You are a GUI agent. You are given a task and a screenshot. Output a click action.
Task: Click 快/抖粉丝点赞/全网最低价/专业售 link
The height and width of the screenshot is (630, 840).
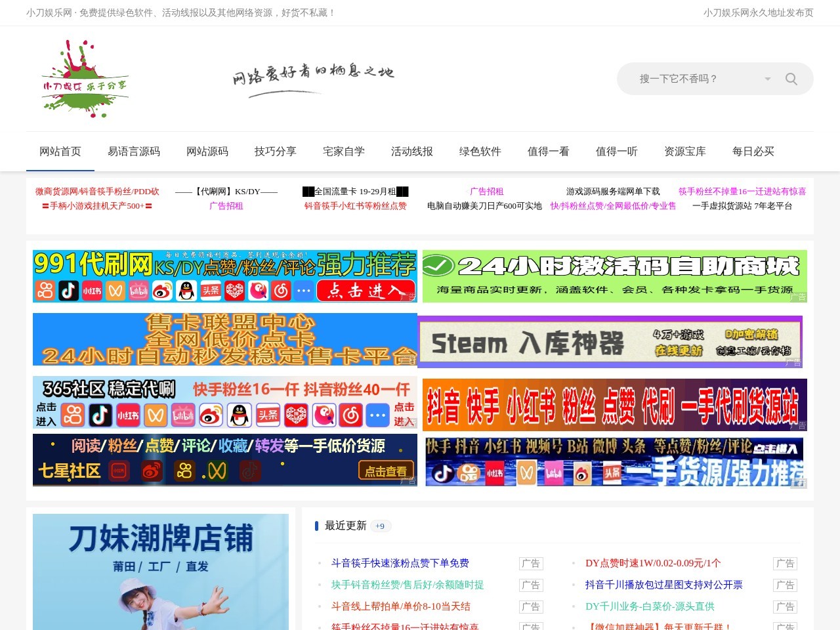613,206
